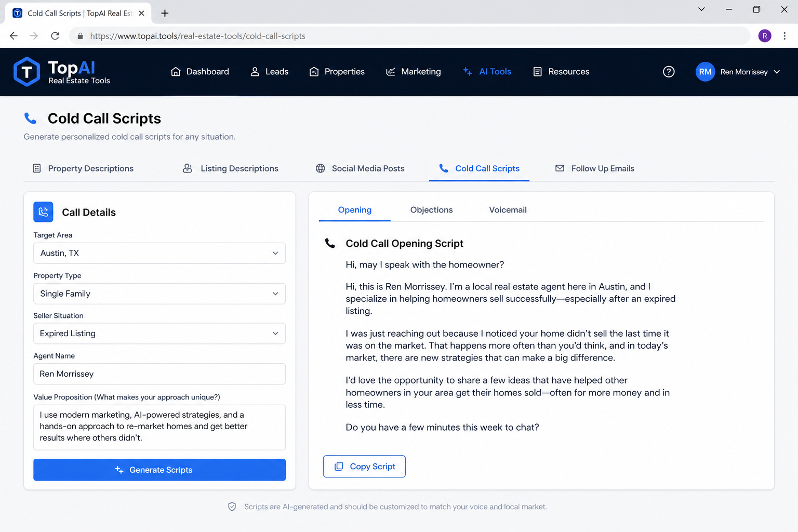Screen dimensions: 798x532
Task: Switch to Social Media Posts tab
Action: click(x=360, y=168)
